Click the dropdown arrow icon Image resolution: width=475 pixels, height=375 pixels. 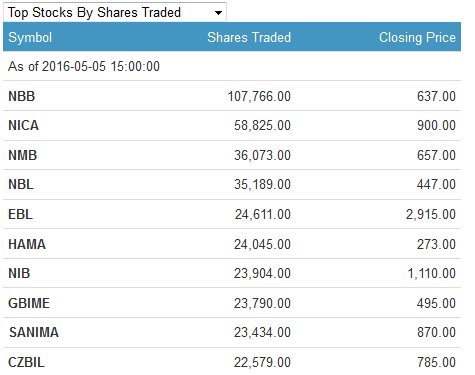218,13
